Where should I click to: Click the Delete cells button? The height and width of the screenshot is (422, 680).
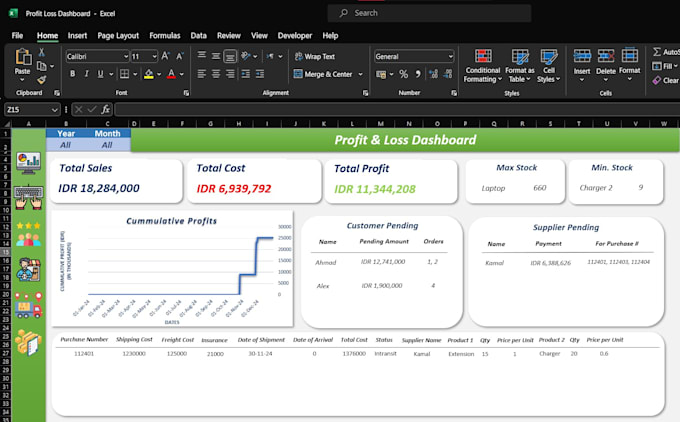click(606, 65)
